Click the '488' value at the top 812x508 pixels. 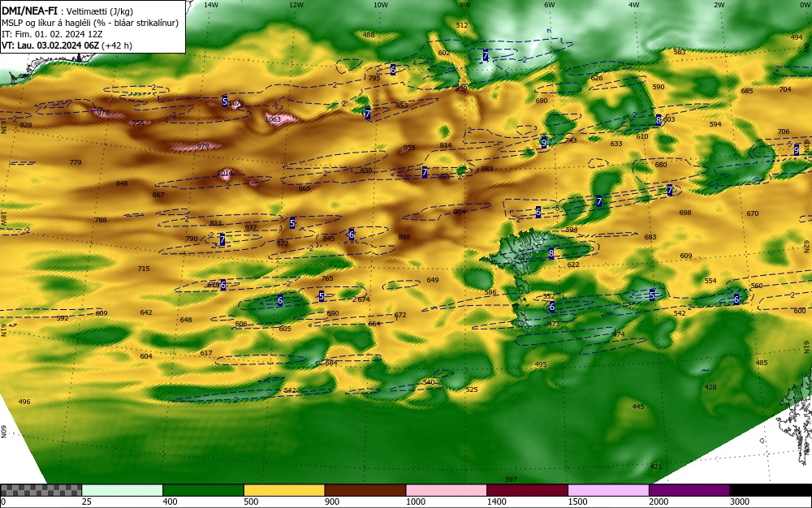click(x=369, y=35)
